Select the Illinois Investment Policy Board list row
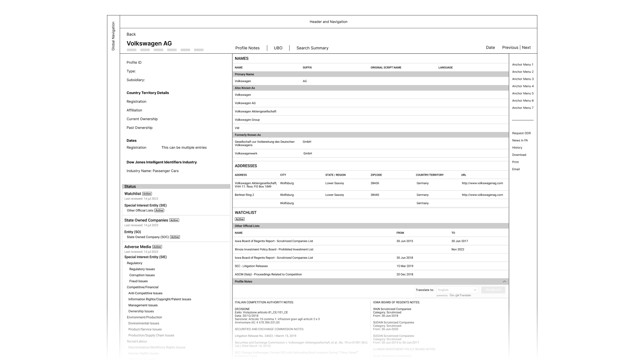The height and width of the screenshot is (360, 644). coord(371,249)
